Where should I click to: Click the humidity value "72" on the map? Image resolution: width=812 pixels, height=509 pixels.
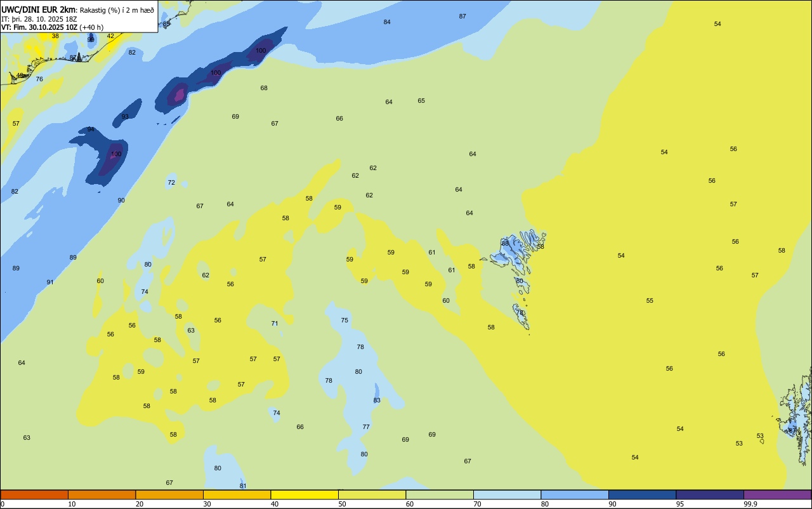pyautogui.click(x=171, y=183)
